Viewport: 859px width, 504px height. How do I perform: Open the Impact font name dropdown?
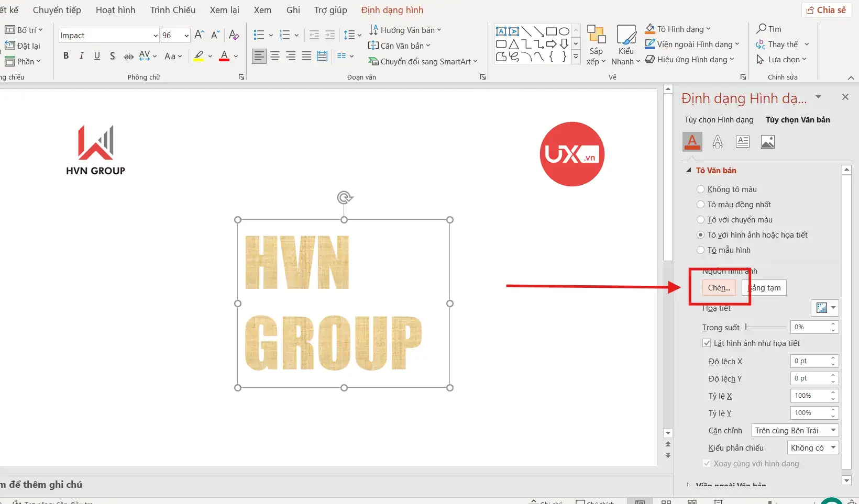[x=156, y=36]
